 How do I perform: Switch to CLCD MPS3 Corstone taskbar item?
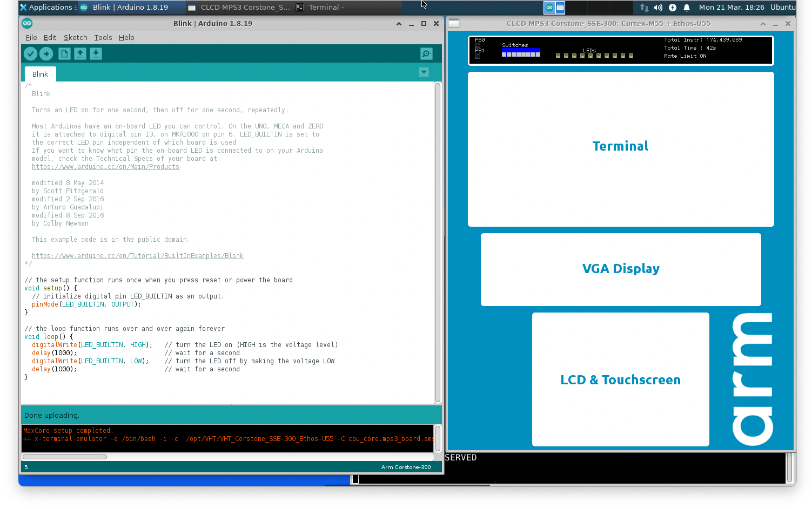pyautogui.click(x=239, y=7)
